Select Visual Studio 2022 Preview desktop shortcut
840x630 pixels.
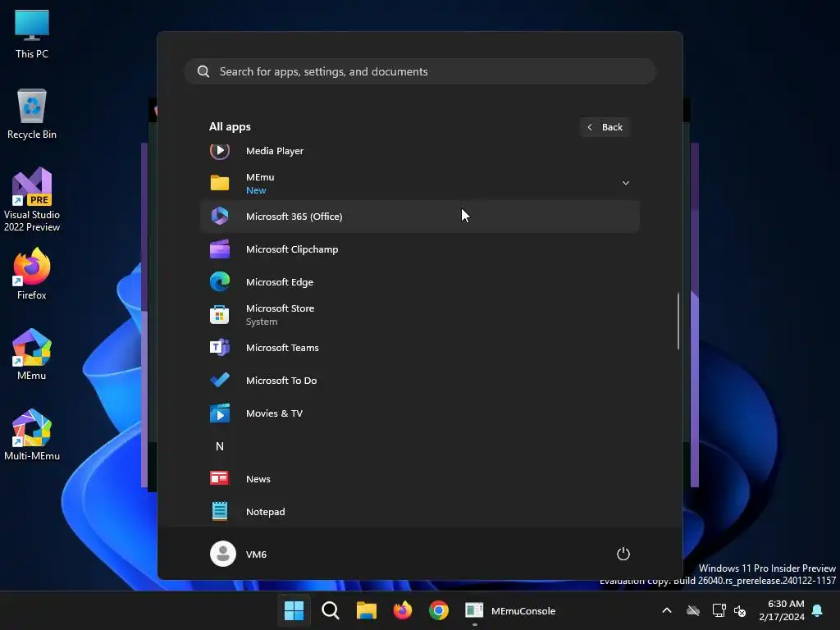[32, 200]
